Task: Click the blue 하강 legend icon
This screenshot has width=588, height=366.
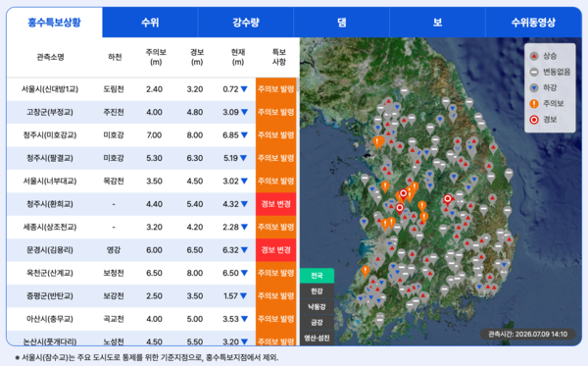Action: [x=534, y=88]
